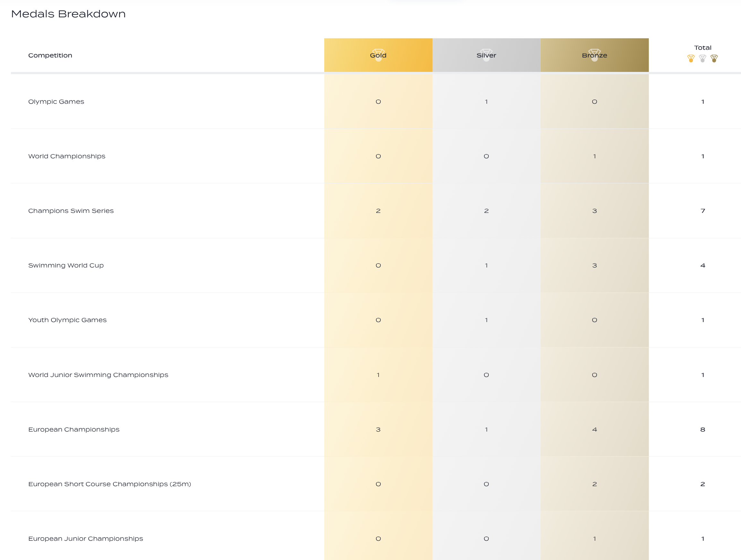Screen dimensions: 741x560
Task: Select the Champions Swim Series row name
Action: point(71,211)
